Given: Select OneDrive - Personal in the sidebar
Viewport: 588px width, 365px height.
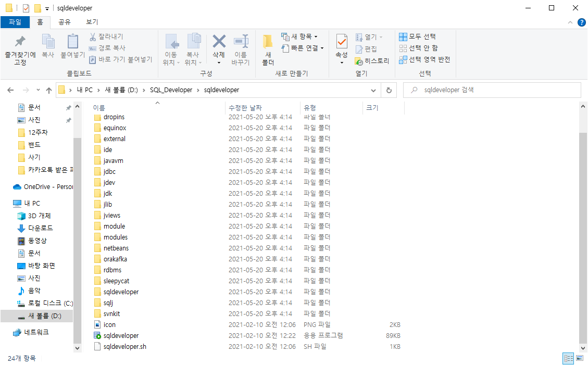Looking at the screenshot, I should [x=43, y=186].
